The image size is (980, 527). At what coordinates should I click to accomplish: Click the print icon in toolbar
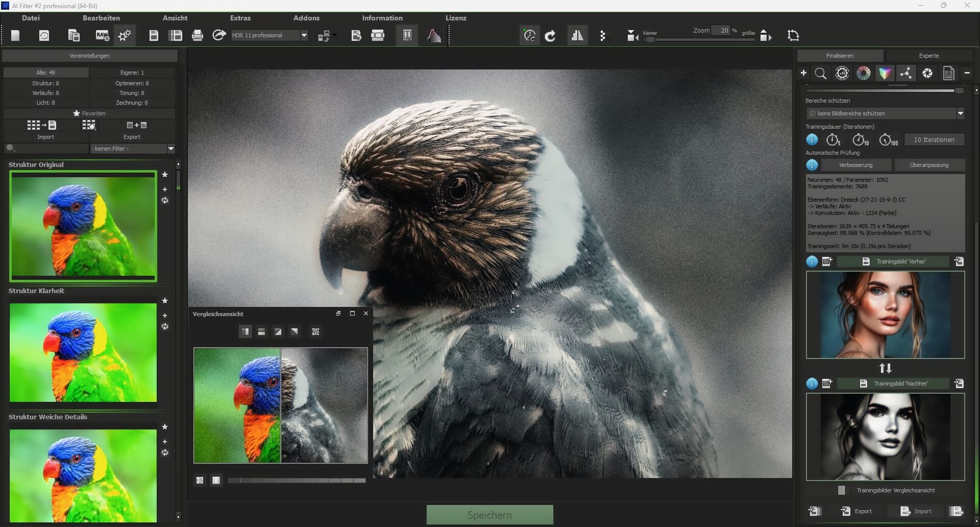click(198, 35)
